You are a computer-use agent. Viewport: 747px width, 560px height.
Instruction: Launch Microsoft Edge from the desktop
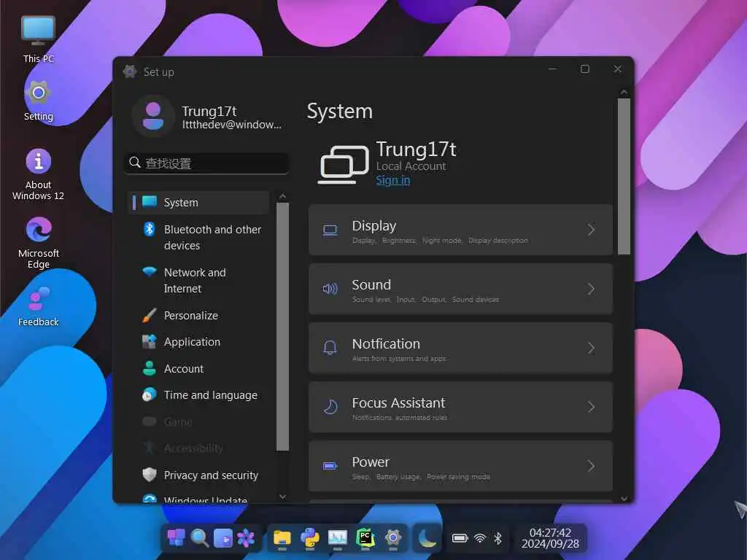[38, 242]
